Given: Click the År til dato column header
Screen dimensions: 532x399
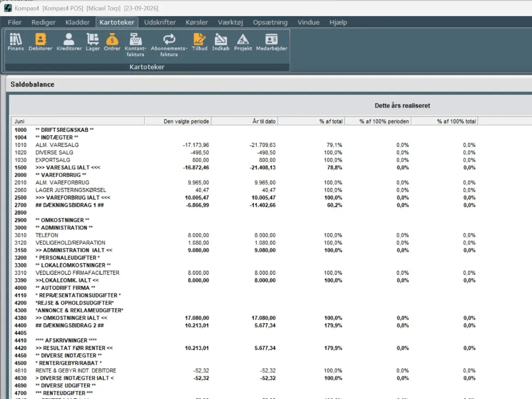Looking at the screenshot, I should (x=244, y=121).
